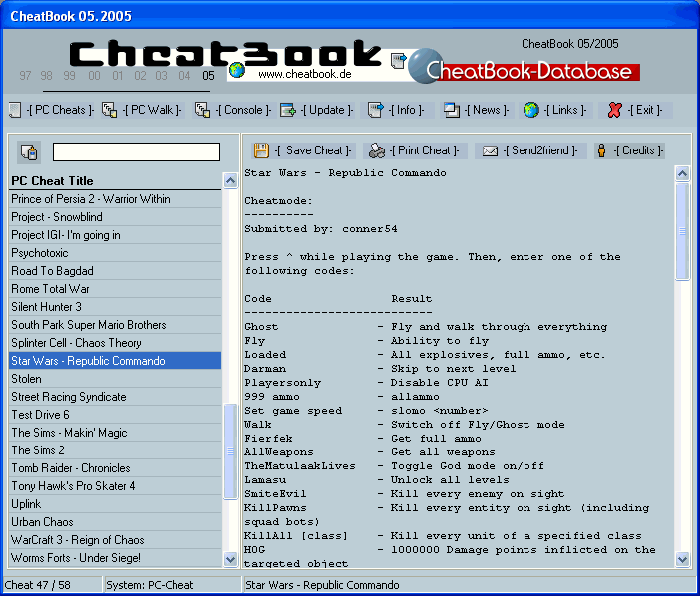Open the Links page

(556, 110)
